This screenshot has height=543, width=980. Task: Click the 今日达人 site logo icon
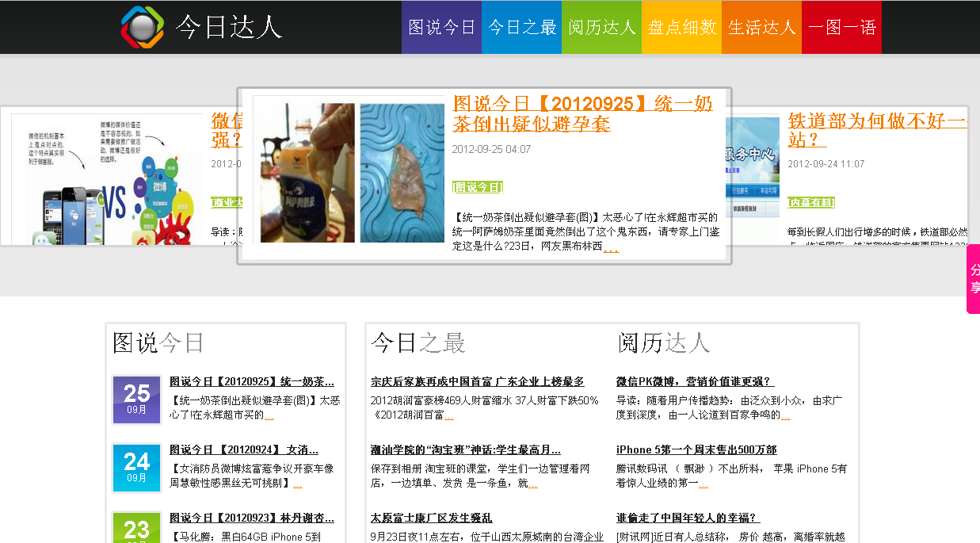[x=143, y=27]
